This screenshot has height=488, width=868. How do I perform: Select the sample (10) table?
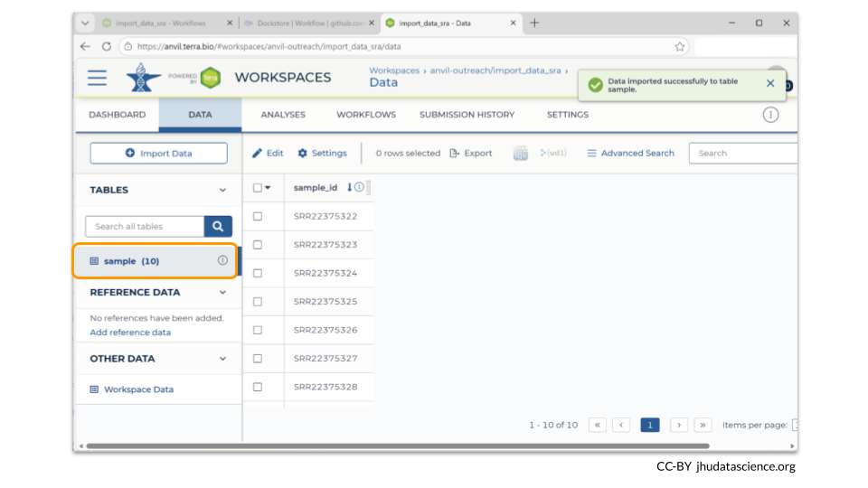coord(156,260)
